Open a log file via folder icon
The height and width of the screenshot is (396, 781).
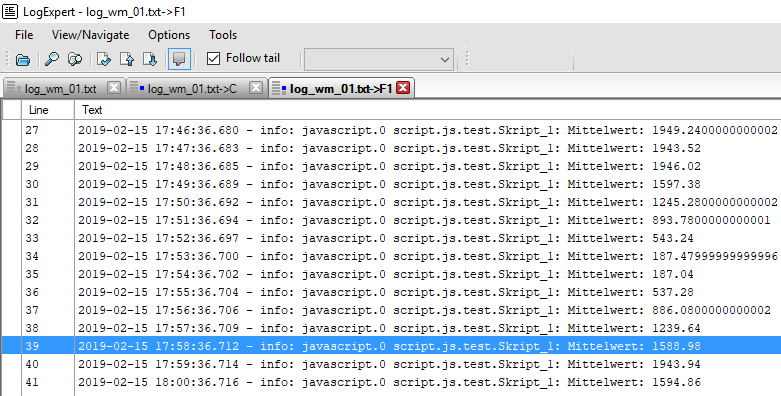(x=23, y=59)
